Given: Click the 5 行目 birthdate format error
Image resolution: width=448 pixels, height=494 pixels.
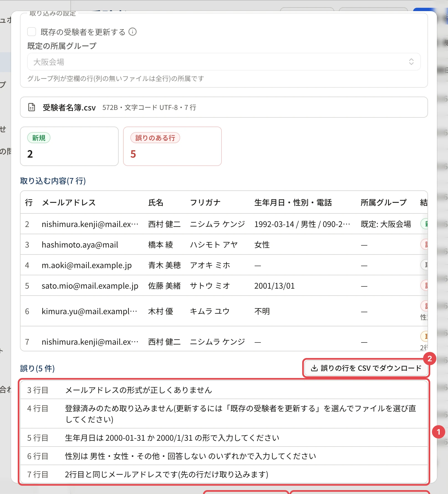Looking at the screenshot, I should pos(224,438).
